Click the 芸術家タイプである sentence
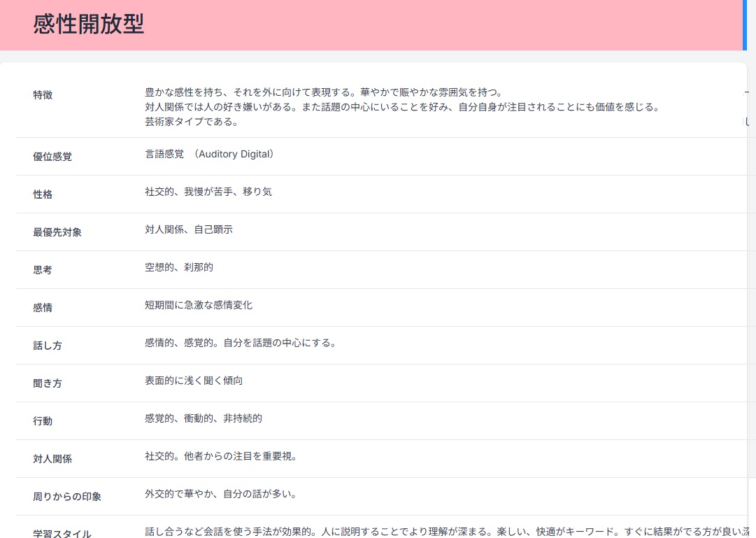756x538 pixels. (191, 122)
